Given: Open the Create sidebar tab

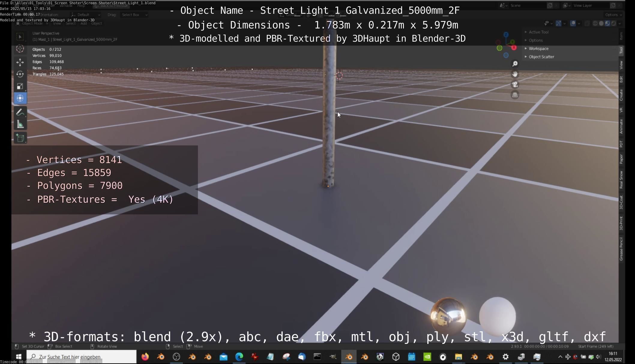Looking at the screenshot, I should [621, 95].
